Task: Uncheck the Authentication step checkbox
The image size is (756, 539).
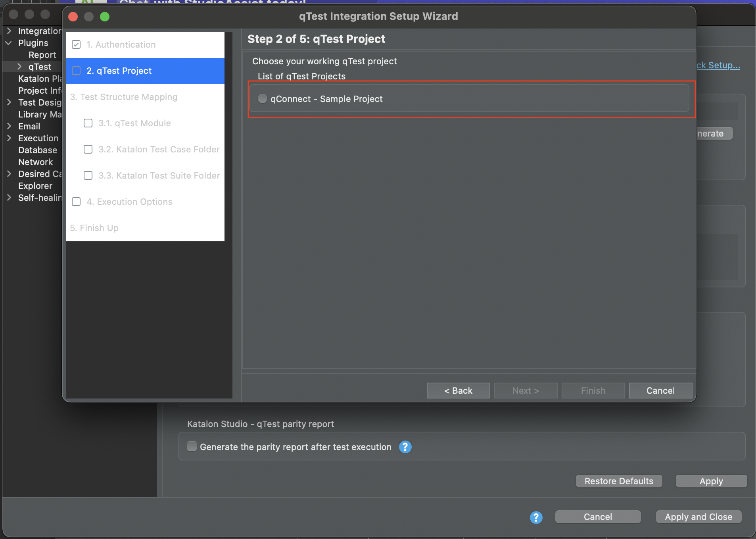Action: pyautogui.click(x=76, y=44)
